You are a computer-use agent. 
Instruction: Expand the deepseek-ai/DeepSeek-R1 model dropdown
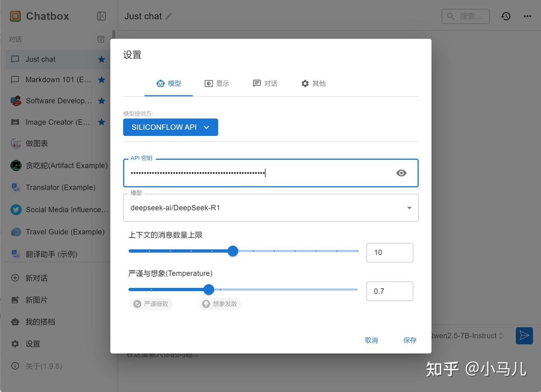[x=409, y=208]
